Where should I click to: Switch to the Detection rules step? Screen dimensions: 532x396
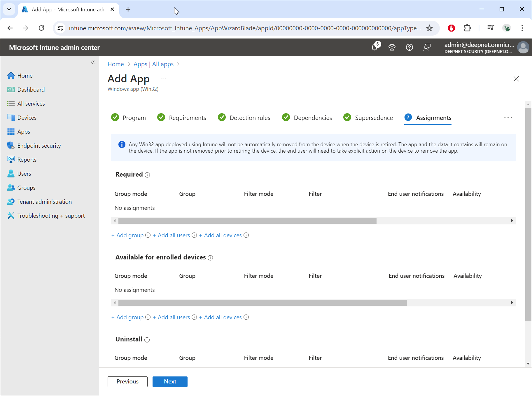click(x=250, y=118)
